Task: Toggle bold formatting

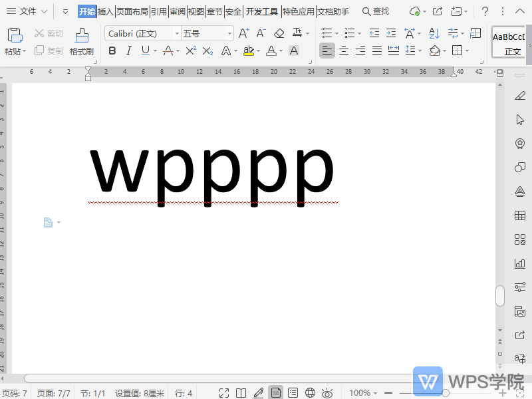Action: point(112,50)
